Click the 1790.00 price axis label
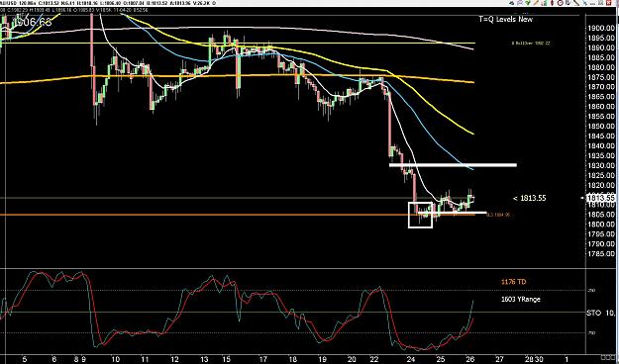This screenshot has height=364, width=619. [601, 244]
